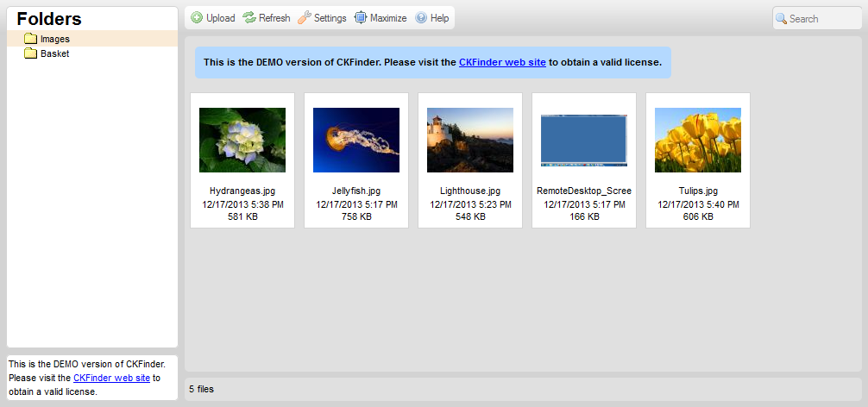Click the Lighthouse.jpg file name
Screen dimensions: 868x407
pyautogui.click(x=470, y=191)
